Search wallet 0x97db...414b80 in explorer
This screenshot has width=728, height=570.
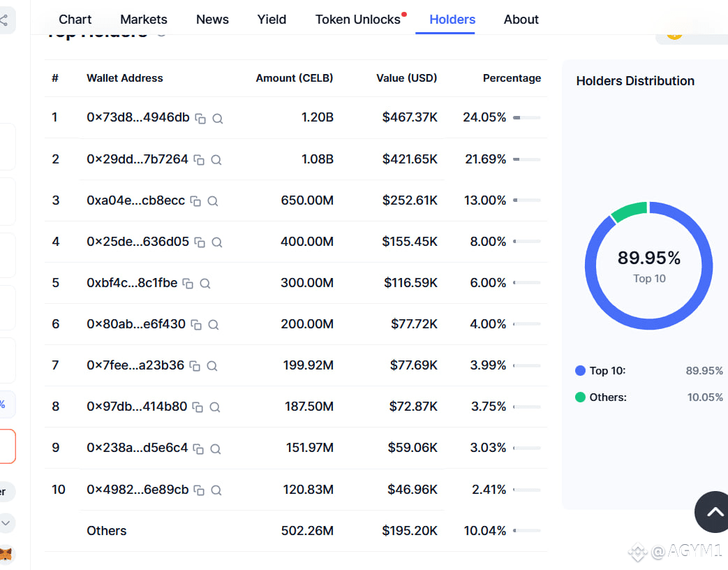214,407
